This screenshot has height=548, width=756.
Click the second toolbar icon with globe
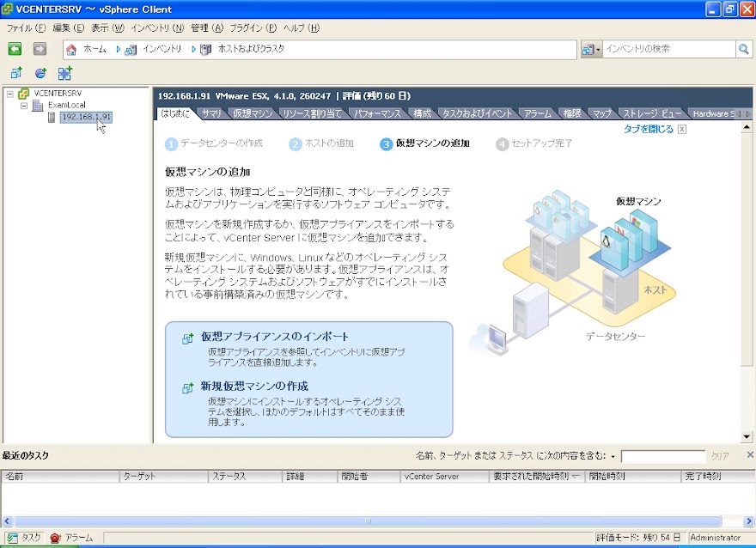click(x=40, y=73)
